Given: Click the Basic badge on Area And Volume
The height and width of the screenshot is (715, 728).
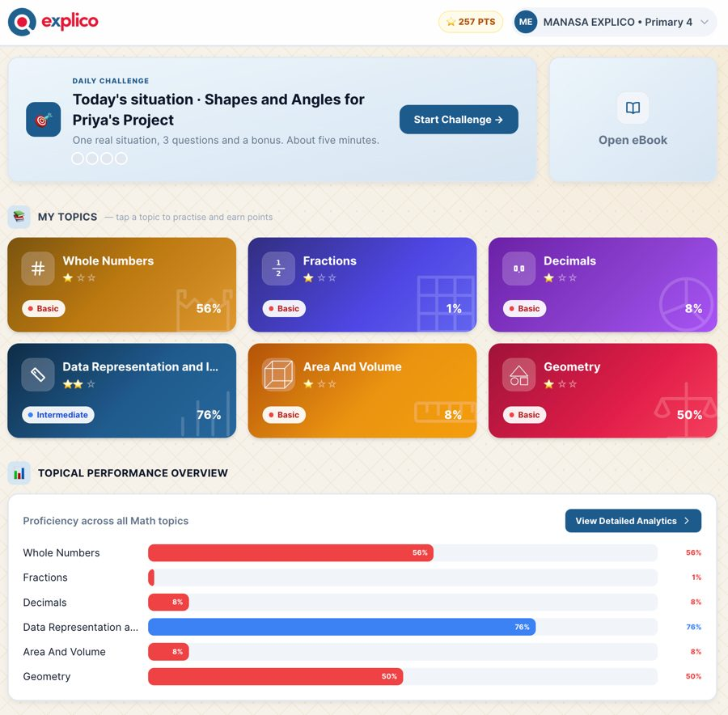Looking at the screenshot, I should click(x=284, y=415).
